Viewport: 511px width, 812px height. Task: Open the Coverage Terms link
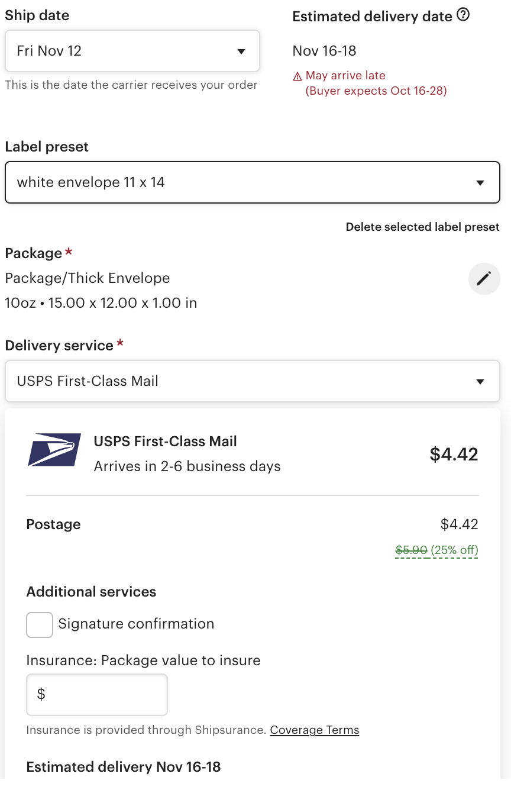(314, 730)
